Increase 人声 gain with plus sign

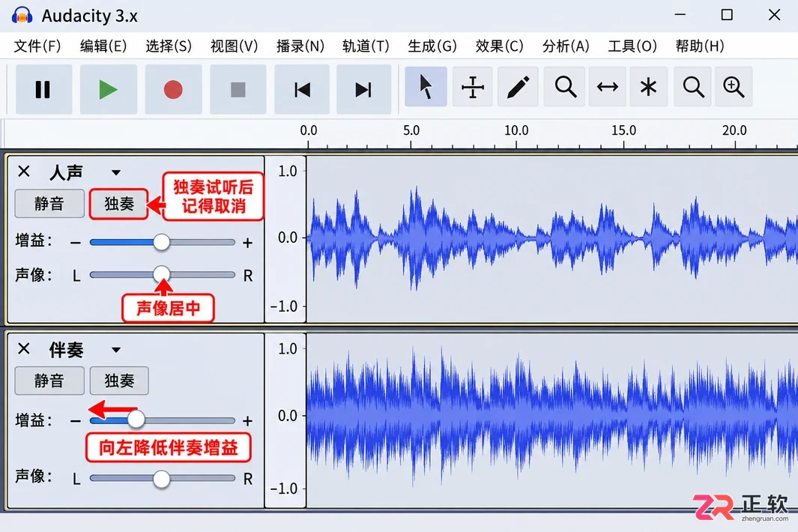(247, 243)
